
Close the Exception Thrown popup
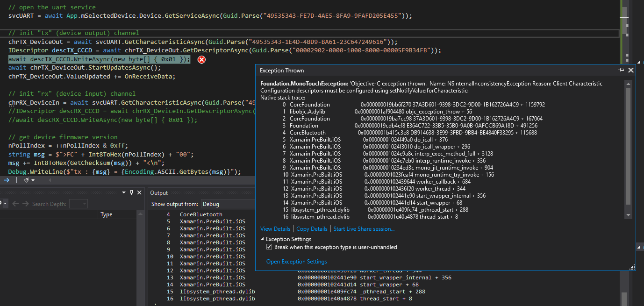(630, 70)
